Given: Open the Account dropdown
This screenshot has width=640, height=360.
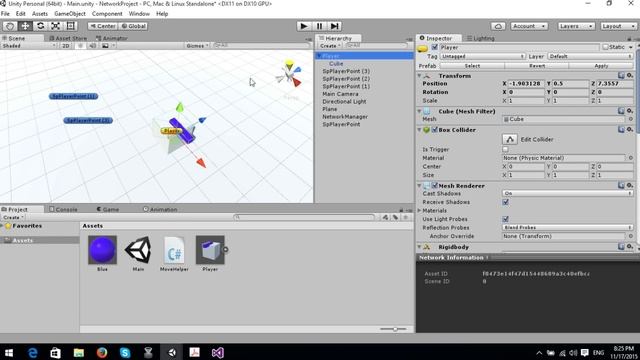Looking at the screenshot, I should click(529, 26).
